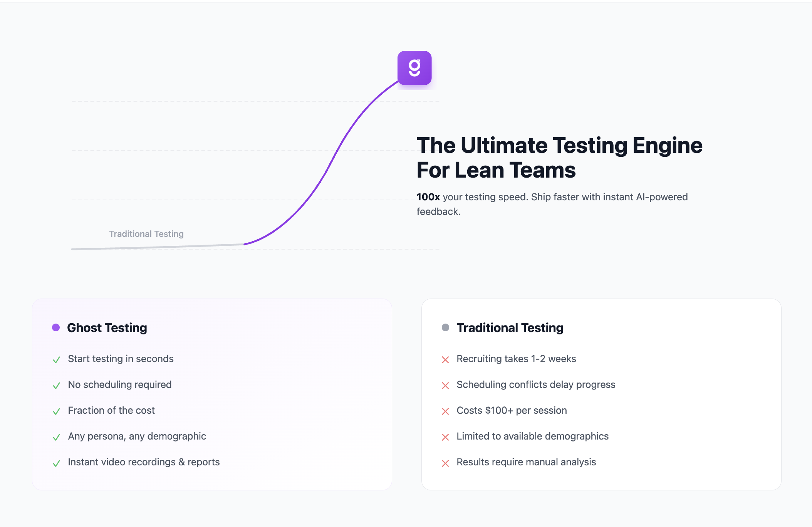Click red X beside Costs $100+ per session
The width and height of the screenshot is (812, 527).
(445, 411)
